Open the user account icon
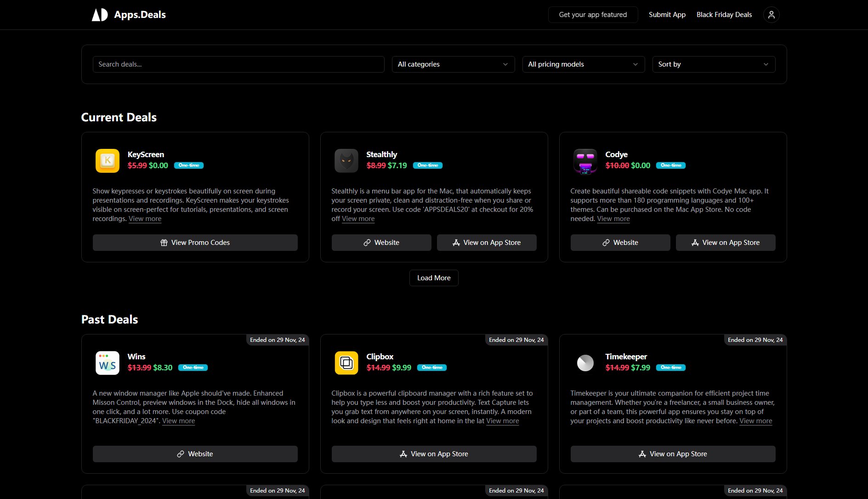Image resolution: width=868 pixels, height=499 pixels. (x=771, y=14)
